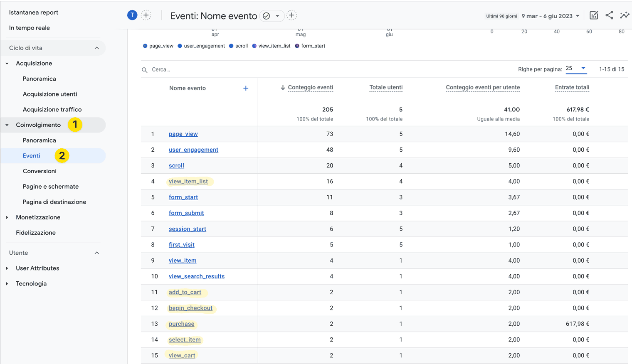Screen dimensions: 632x364
Task: Open the view_item_list event link
Action: pyautogui.click(x=188, y=181)
